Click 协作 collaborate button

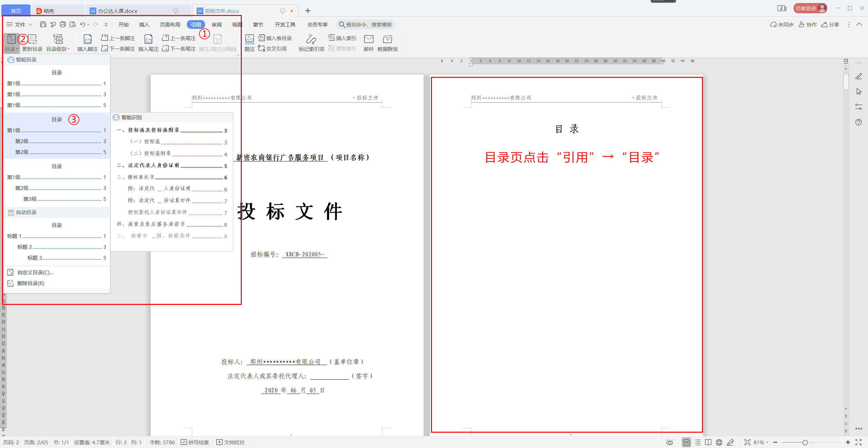click(808, 24)
